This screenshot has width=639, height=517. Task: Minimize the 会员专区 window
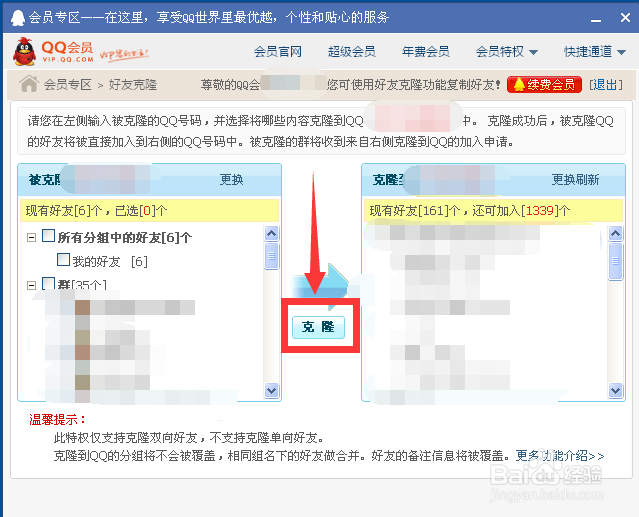point(596,18)
